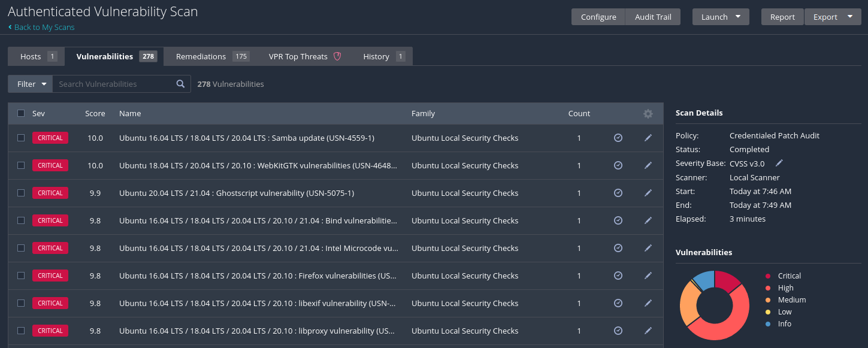Image resolution: width=868 pixels, height=348 pixels.
Task: Check the box for WebKitGTK vulnerabilities row
Action: point(21,165)
